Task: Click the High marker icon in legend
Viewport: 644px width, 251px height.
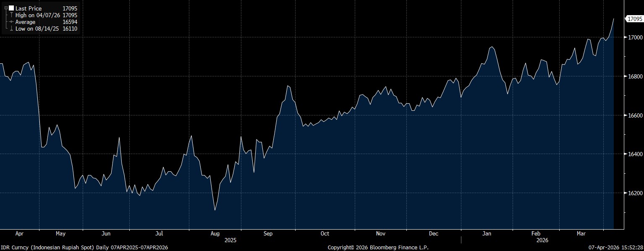Action: (x=11, y=15)
